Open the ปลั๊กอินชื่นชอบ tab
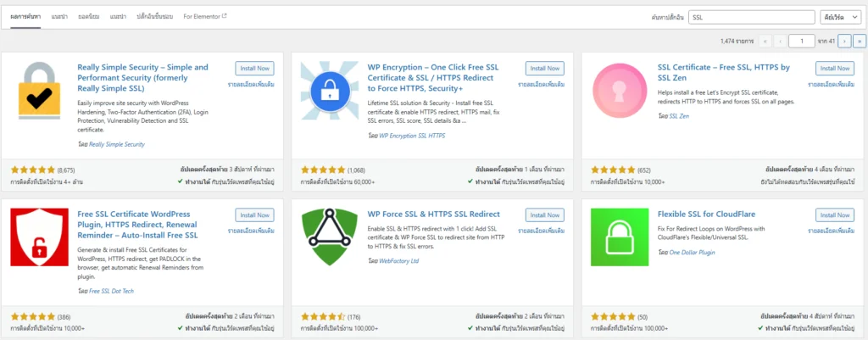 (x=155, y=17)
